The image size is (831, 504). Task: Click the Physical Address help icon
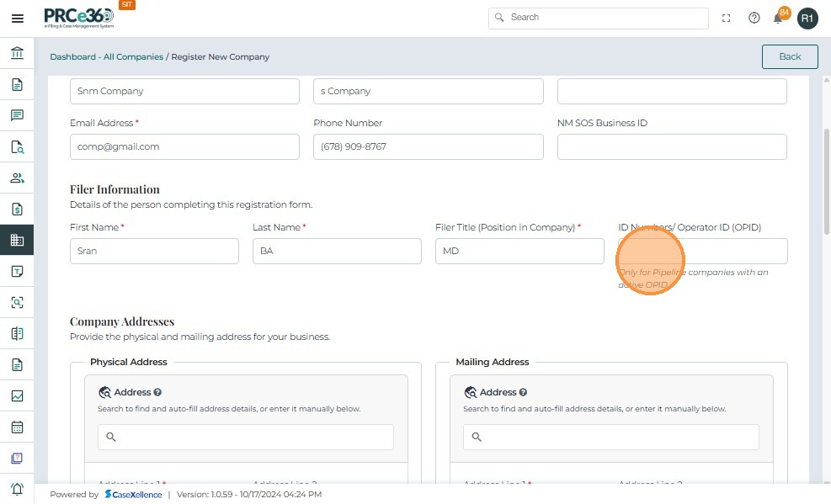pos(157,392)
